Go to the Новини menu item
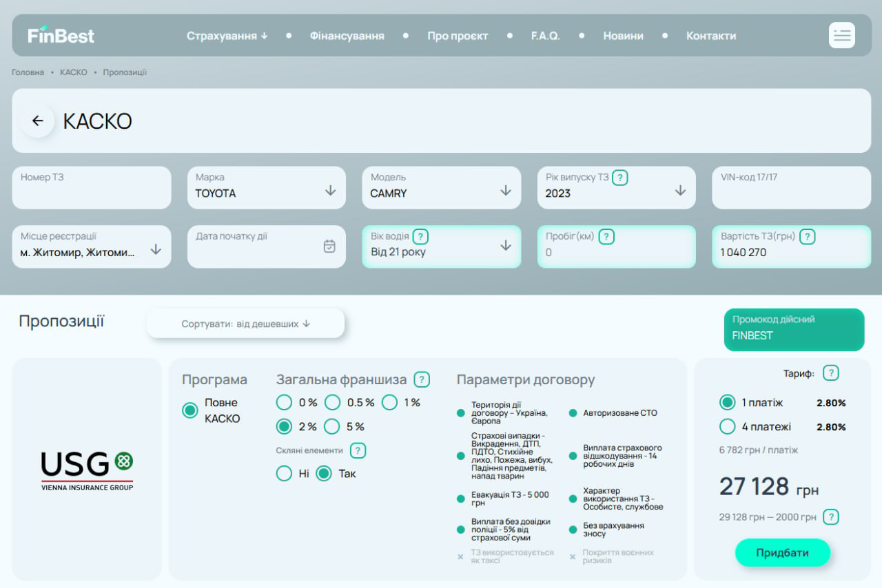Image resolution: width=882 pixels, height=588 pixels. coord(623,36)
